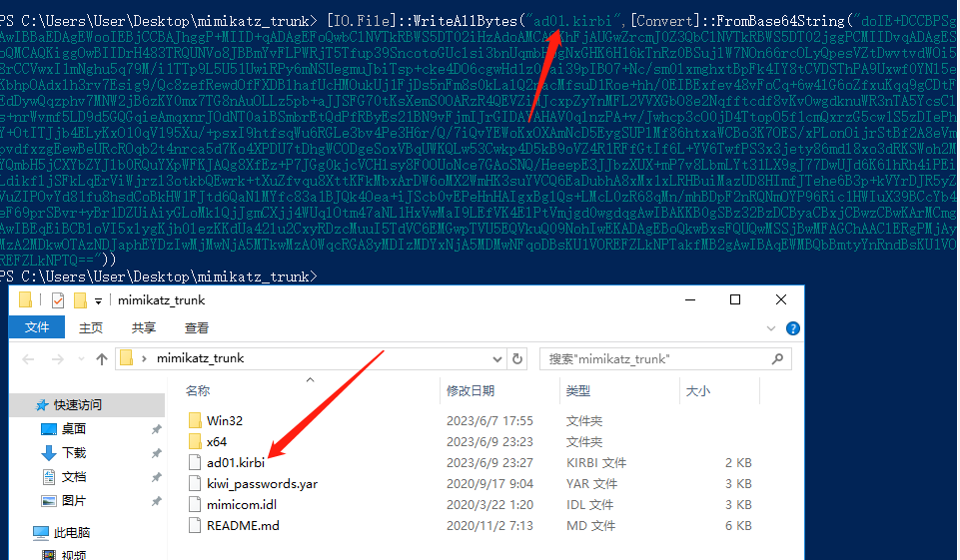Go up one folder level

click(x=102, y=359)
